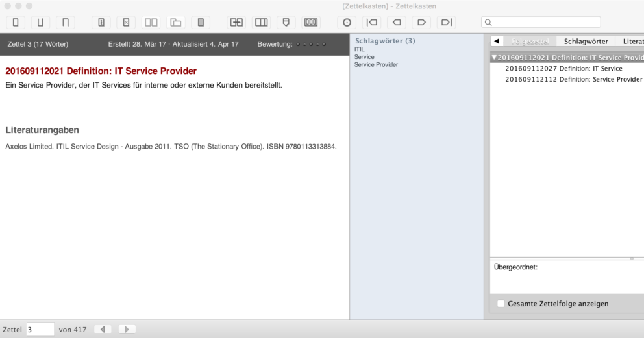Click the three-column layout toolbar icon
This screenshot has height=338, width=644.
[x=261, y=22]
